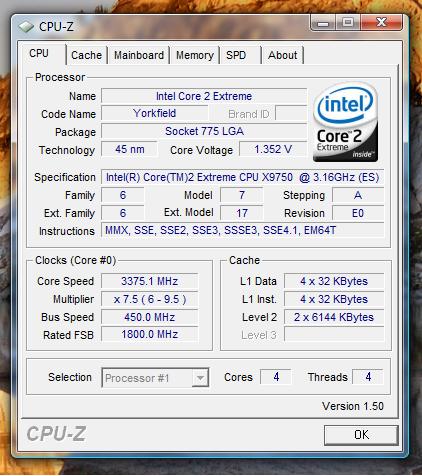Click the Rated FSB value '1800.0 MHz'
This screenshot has height=476, width=422.
click(149, 335)
